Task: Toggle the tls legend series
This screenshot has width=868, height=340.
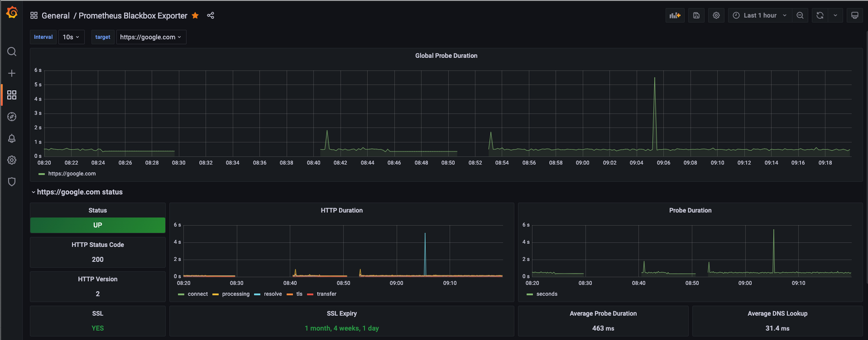Action: coord(299,294)
